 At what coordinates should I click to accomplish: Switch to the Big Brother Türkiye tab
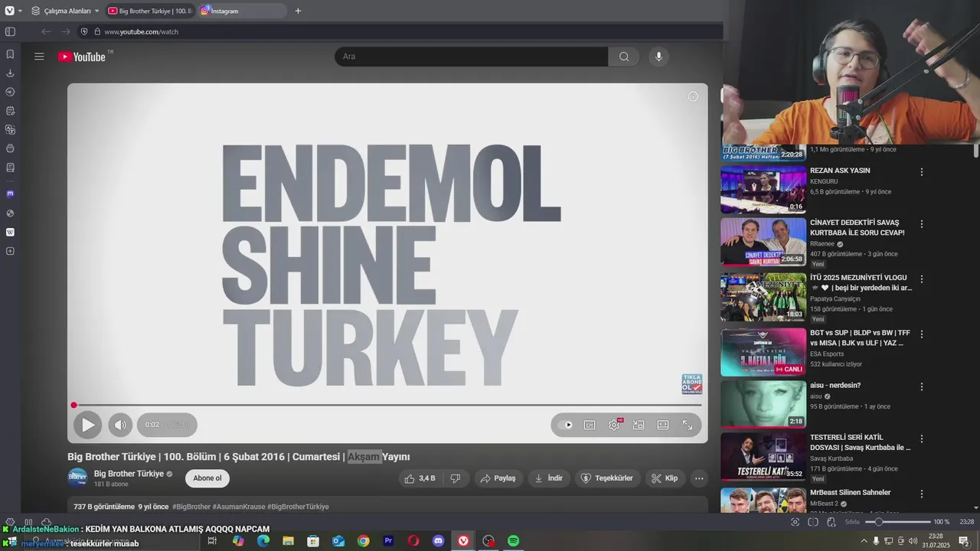[x=150, y=11]
